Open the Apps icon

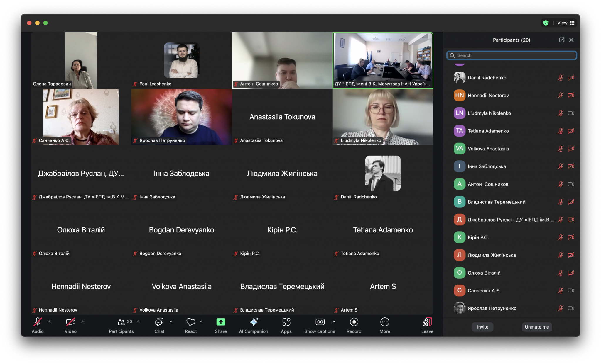tap(286, 322)
